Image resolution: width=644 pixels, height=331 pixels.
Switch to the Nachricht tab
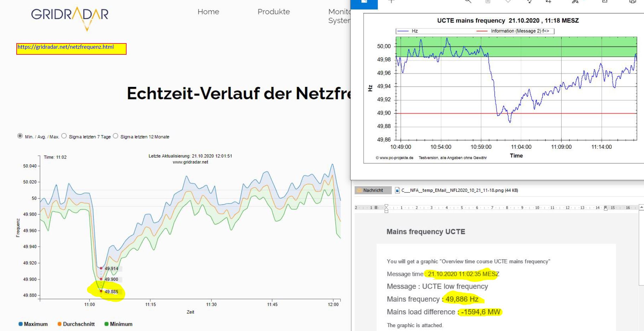372,190
